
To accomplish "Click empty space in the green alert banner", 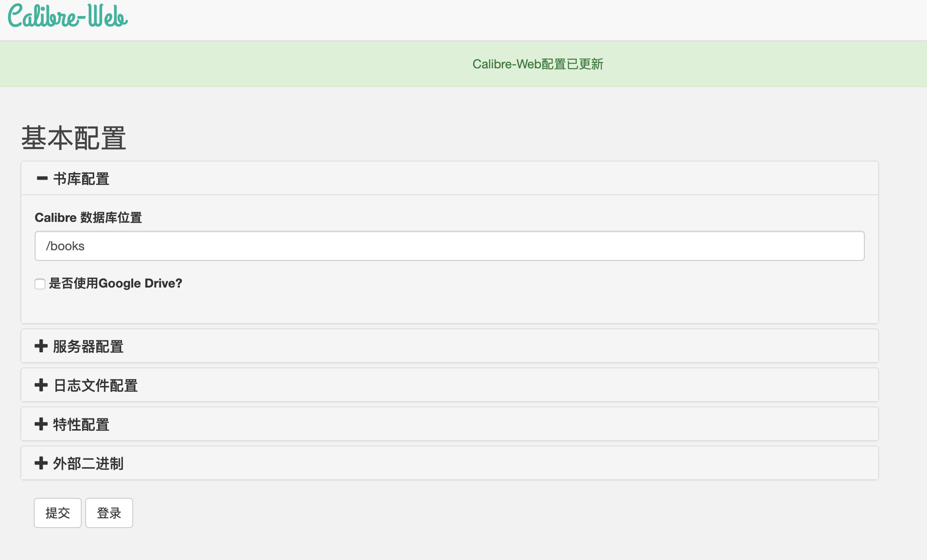I will click(222, 64).
